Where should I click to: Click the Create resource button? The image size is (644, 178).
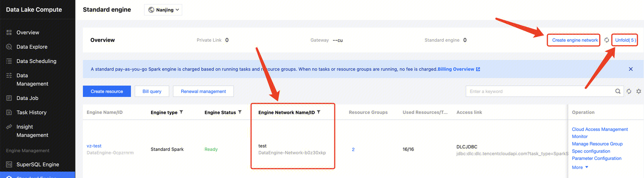[x=107, y=91]
